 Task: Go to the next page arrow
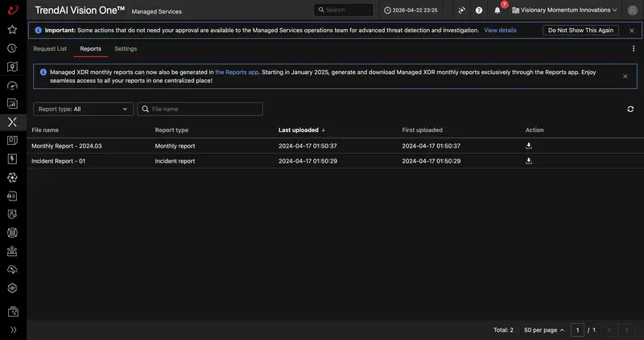(x=626, y=330)
